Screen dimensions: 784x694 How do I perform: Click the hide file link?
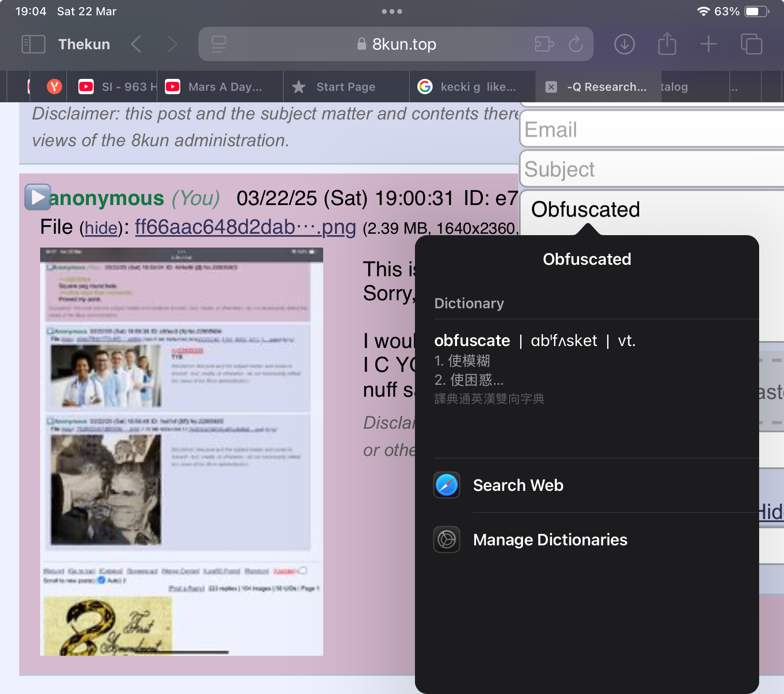pos(101,228)
